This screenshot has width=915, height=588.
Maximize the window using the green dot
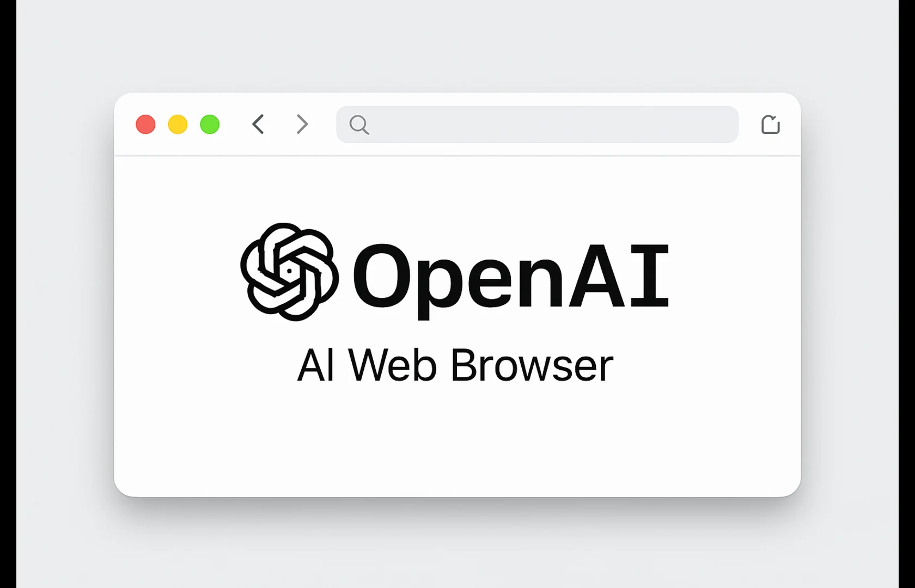210,124
